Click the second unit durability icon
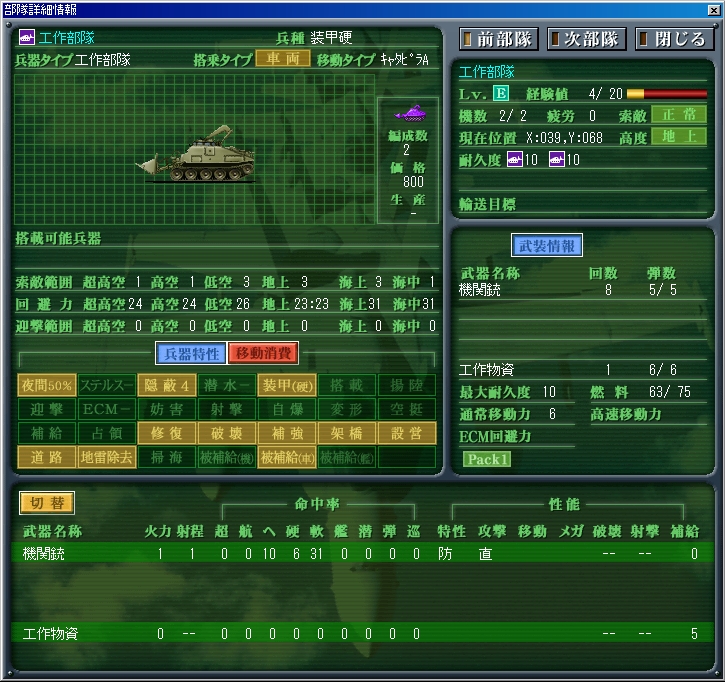This screenshot has width=725, height=682. (x=557, y=159)
